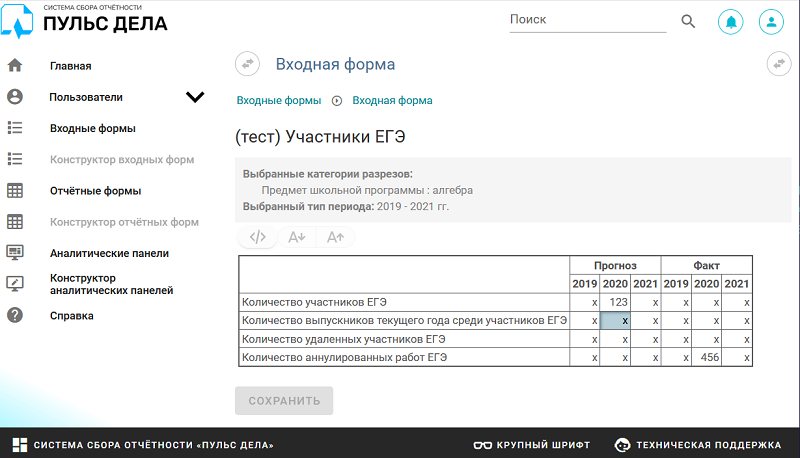Open Главная menu item
The width and height of the screenshot is (800, 458).
[70, 66]
